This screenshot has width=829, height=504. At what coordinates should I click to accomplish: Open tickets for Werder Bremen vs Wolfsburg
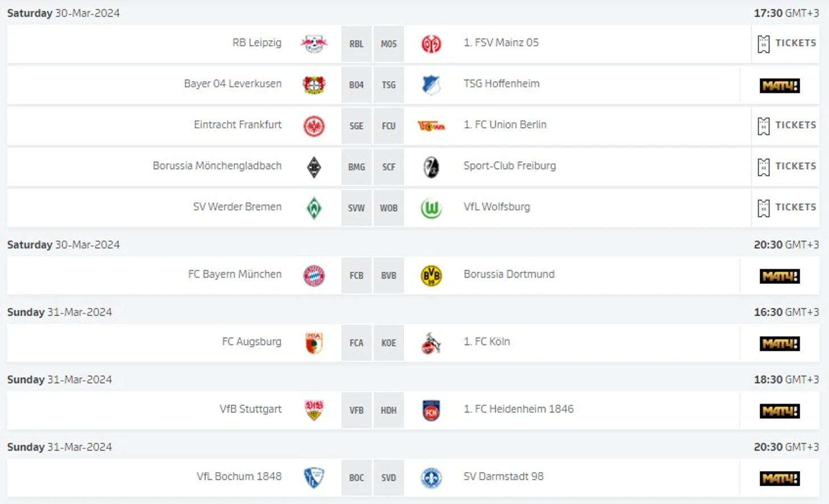pyautogui.click(x=786, y=208)
